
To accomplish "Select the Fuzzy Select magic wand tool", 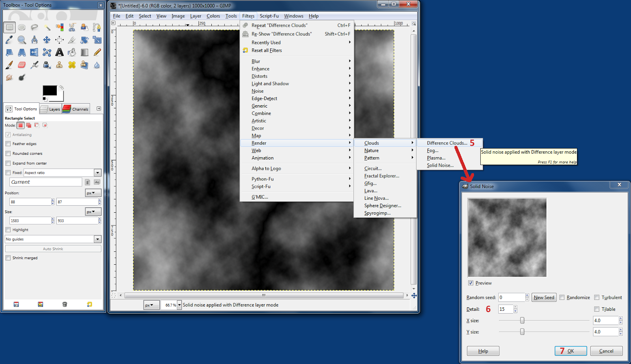I will pos(48,27).
